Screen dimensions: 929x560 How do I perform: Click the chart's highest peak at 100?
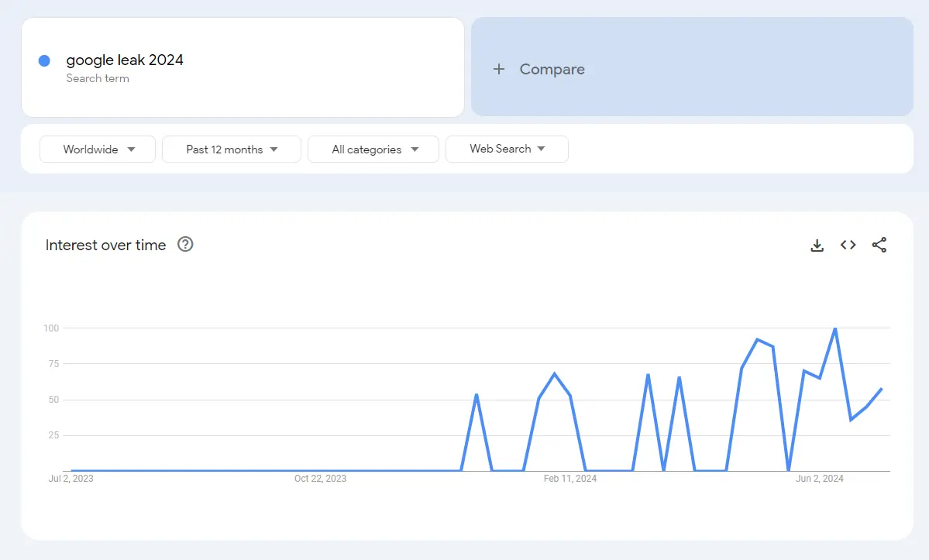834,328
